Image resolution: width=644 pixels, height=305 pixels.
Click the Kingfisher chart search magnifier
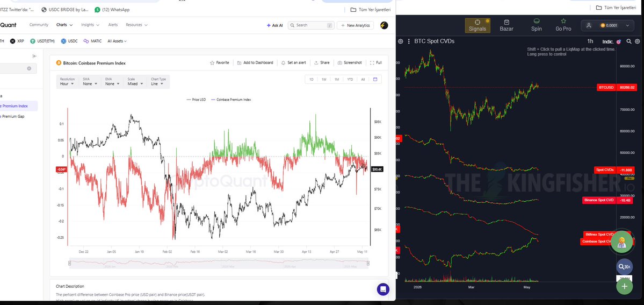[x=629, y=41]
